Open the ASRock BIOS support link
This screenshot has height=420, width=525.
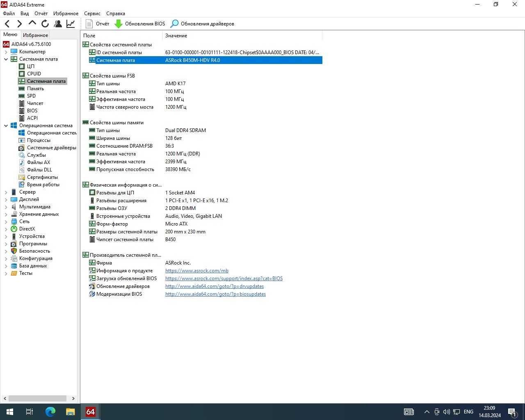(x=224, y=278)
